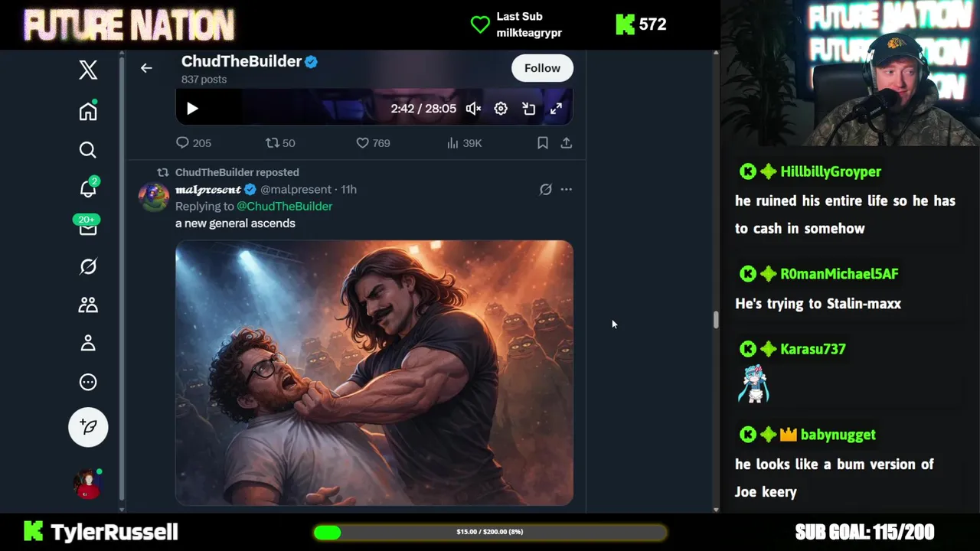Click 837 posts count
Image resolution: width=980 pixels, height=551 pixels.
click(x=204, y=80)
